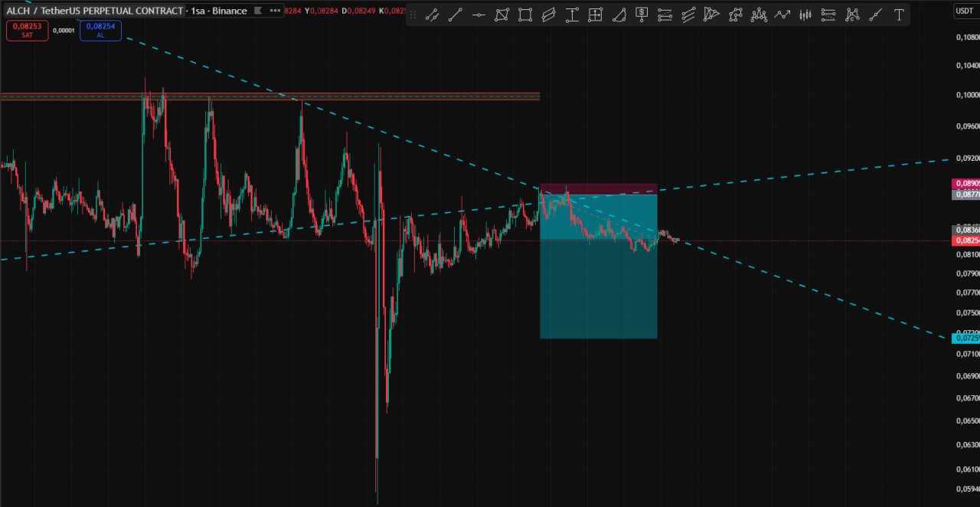Click the red 0,0825 current price label
Image resolution: width=980 pixels, height=507 pixels.
pyautogui.click(x=965, y=241)
